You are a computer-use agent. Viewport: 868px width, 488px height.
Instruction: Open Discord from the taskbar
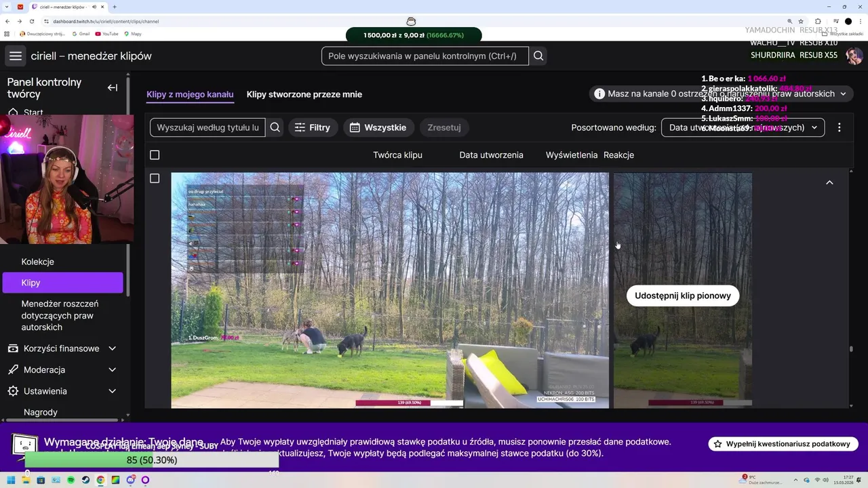pos(130,480)
